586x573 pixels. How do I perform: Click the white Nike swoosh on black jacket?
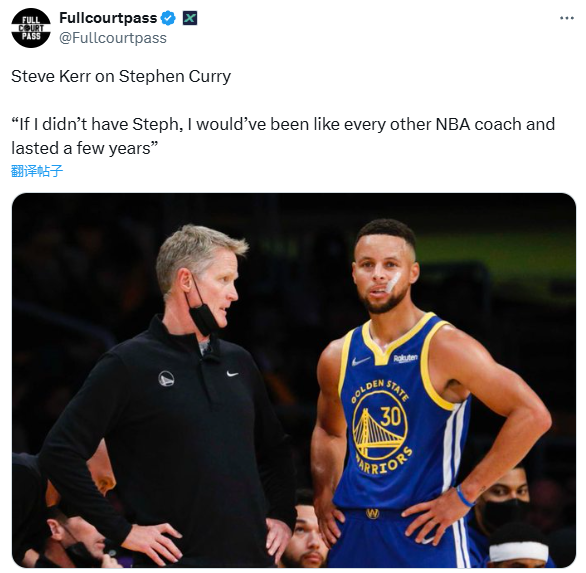tap(232, 373)
